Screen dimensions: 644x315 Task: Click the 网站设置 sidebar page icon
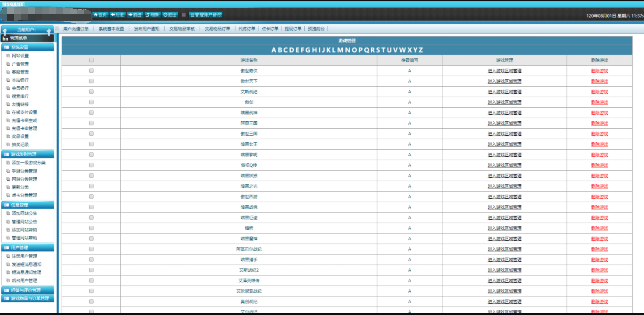8,56
